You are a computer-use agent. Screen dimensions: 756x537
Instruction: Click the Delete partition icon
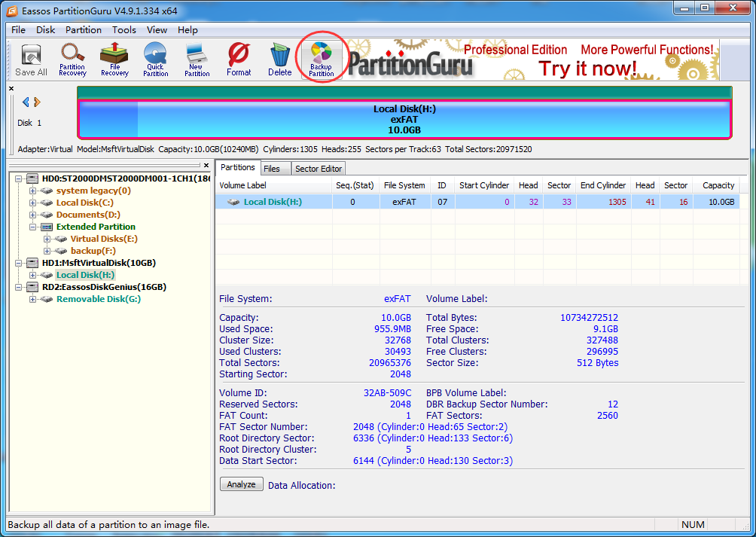pyautogui.click(x=279, y=59)
